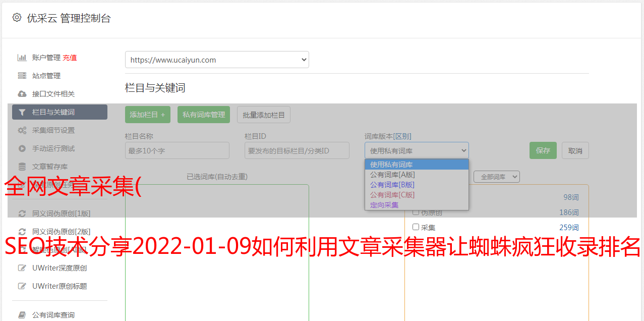Screen dimensions: 644x321
Task: Open 账户管理 in the sidebar
Action: (x=46, y=58)
